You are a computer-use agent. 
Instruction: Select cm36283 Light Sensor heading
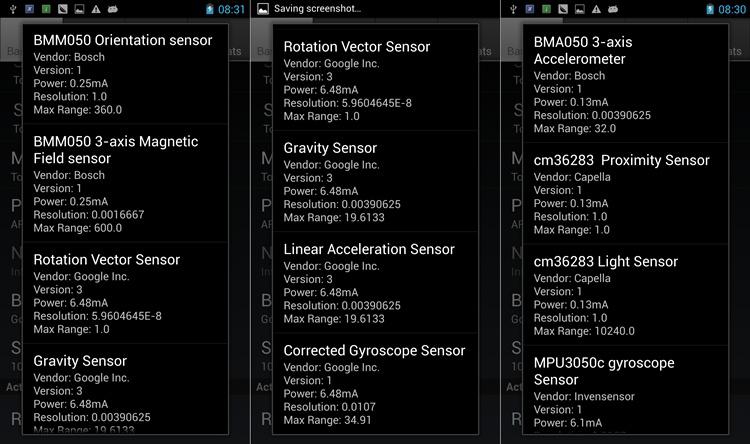[606, 262]
